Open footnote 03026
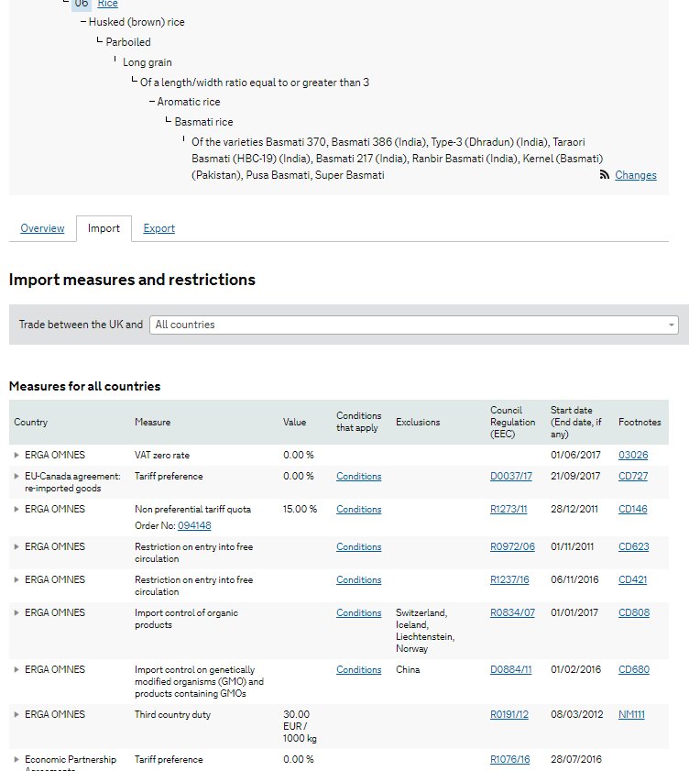The image size is (700, 771). tap(633, 455)
